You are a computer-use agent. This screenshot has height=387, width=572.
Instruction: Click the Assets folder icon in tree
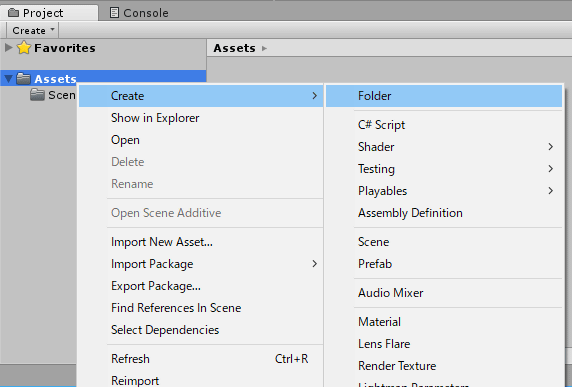pos(23,78)
